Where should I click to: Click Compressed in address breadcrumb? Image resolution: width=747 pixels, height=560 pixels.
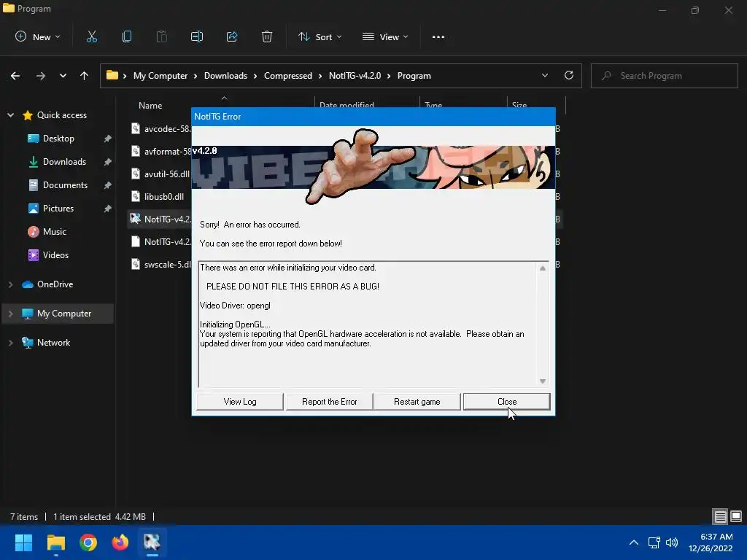[x=288, y=76]
